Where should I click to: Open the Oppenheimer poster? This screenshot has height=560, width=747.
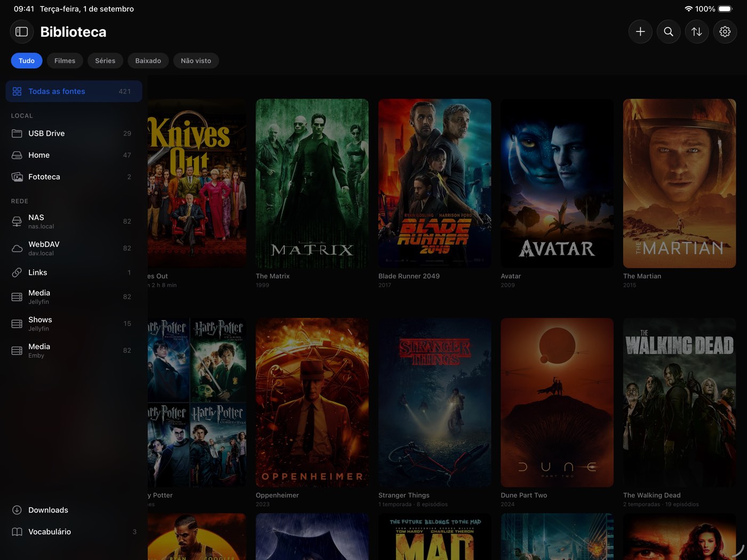pyautogui.click(x=312, y=403)
